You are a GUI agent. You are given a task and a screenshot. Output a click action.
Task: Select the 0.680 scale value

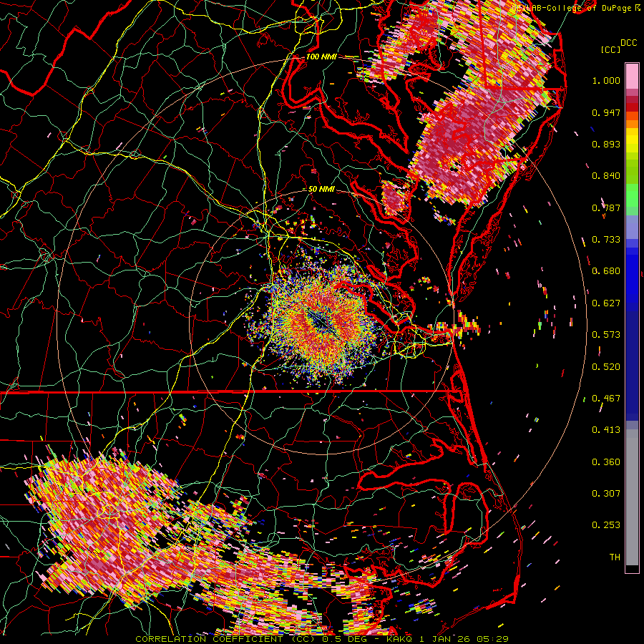click(x=606, y=271)
